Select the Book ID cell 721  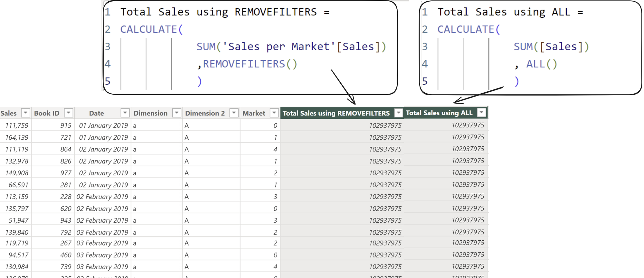(66, 137)
